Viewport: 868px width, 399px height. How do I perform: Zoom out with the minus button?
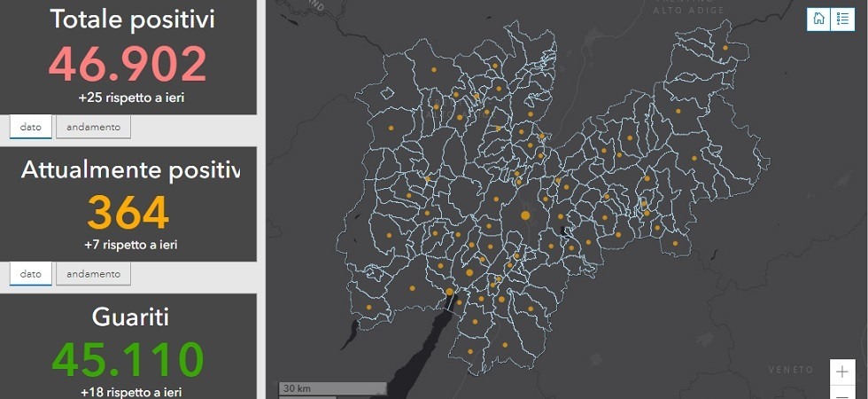842,393
